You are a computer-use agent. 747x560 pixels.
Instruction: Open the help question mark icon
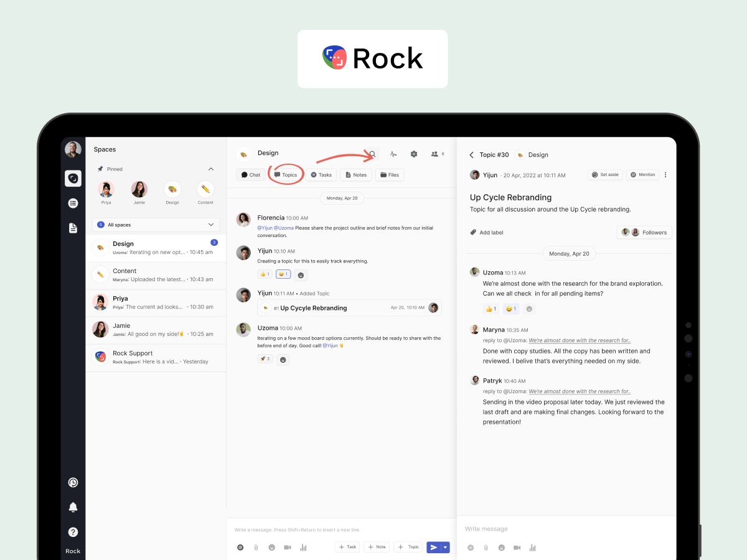tap(73, 532)
